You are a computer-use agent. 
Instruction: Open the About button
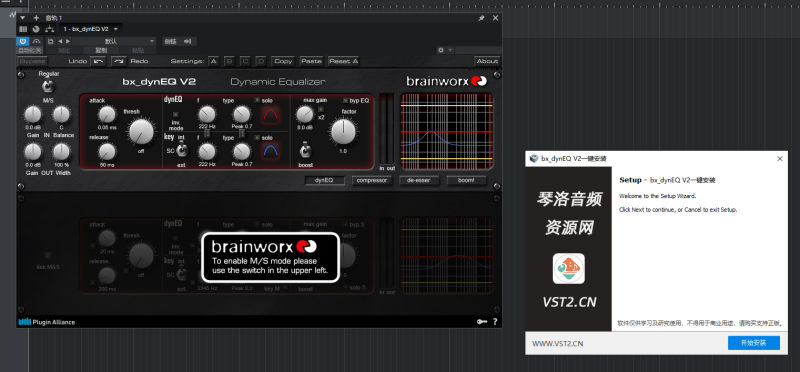487,61
